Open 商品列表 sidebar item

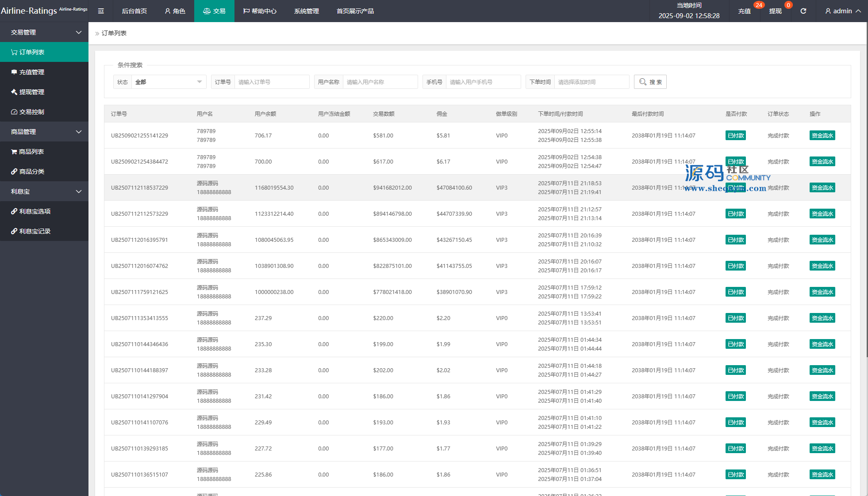[x=31, y=152]
